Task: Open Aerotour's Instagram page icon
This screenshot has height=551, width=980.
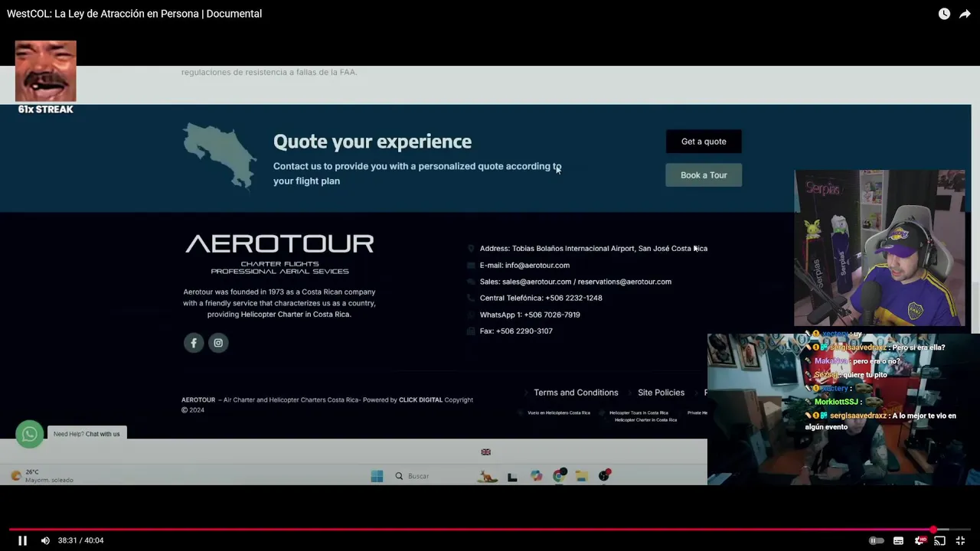Action: click(x=218, y=343)
